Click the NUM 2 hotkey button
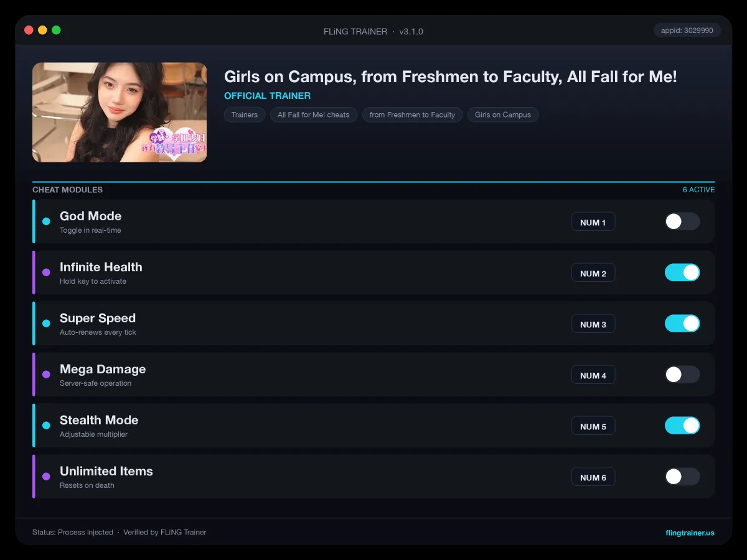 (x=593, y=273)
